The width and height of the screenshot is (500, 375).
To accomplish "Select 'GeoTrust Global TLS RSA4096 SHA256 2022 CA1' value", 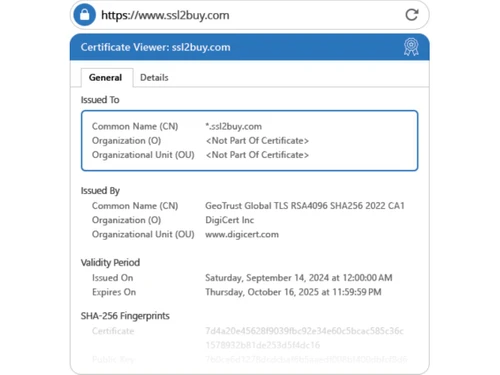I will pos(305,206).
